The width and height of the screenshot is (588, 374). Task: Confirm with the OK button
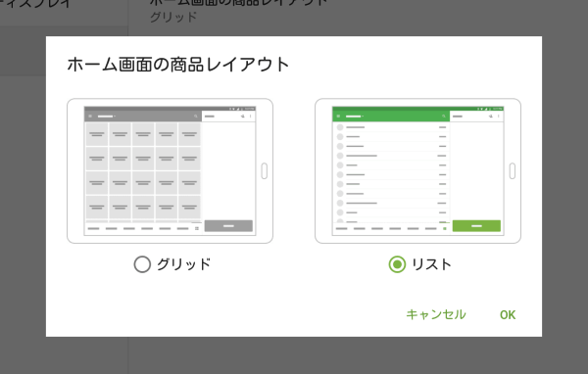coord(508,315)
